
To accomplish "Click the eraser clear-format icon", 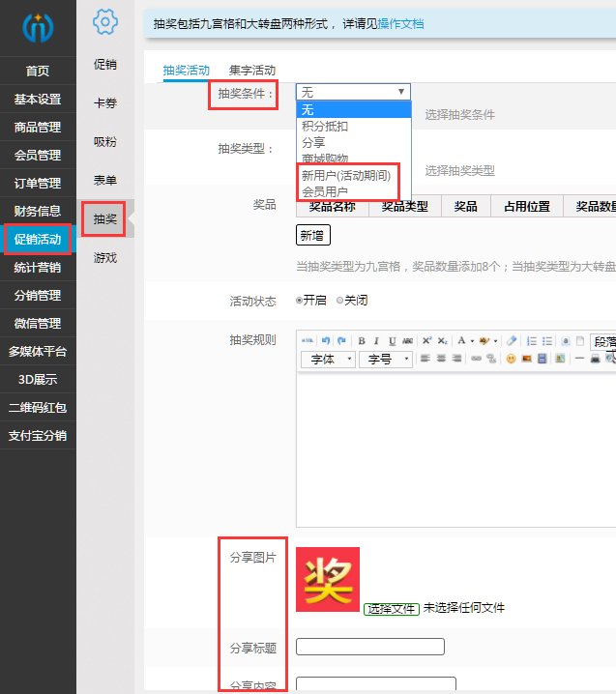I will (x=512, y=341).
